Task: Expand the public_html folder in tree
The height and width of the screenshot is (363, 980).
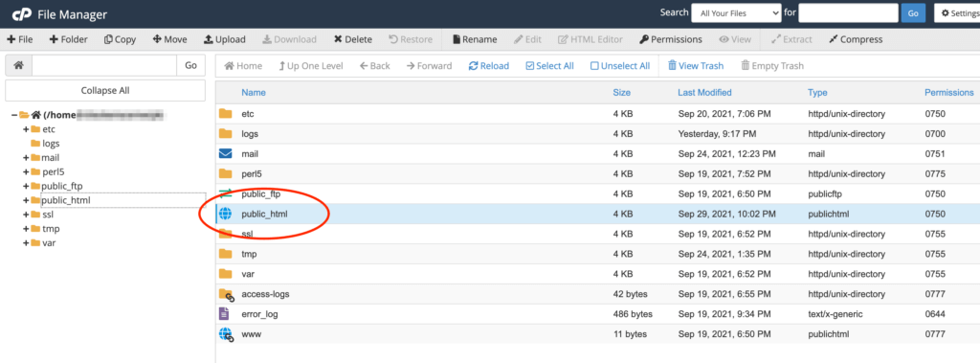Action: 26,200
